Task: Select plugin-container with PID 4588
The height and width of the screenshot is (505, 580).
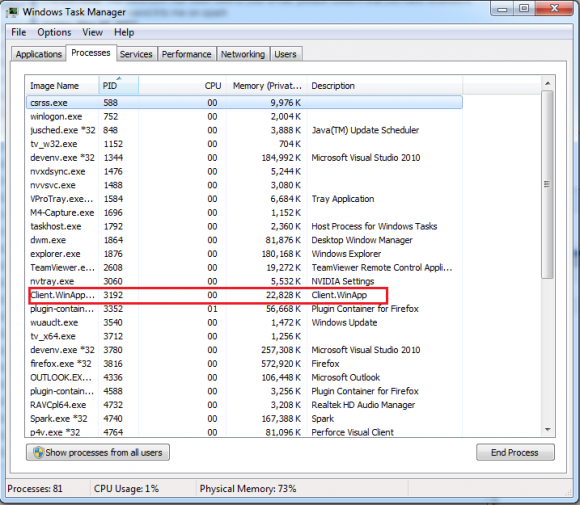Action: point(244,391)
